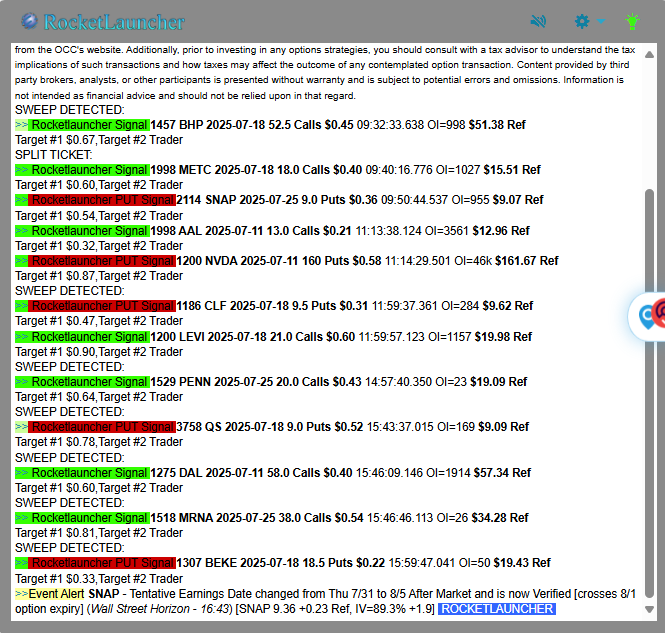Click 'Wall Street Horizon - 16:43' source text
This screenshot has width=665, height=633.
tap(160, 609)
